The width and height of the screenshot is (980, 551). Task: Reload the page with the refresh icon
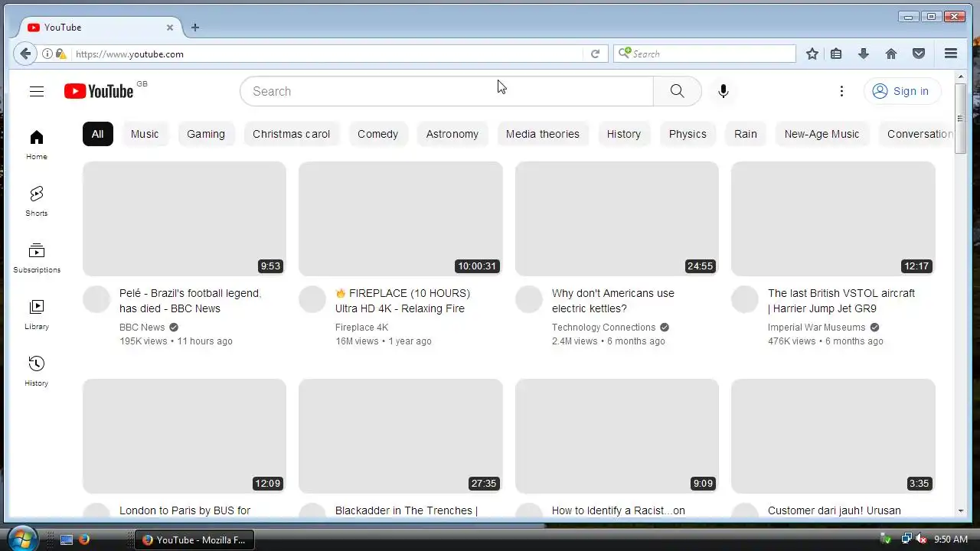(x=595, y=54)
